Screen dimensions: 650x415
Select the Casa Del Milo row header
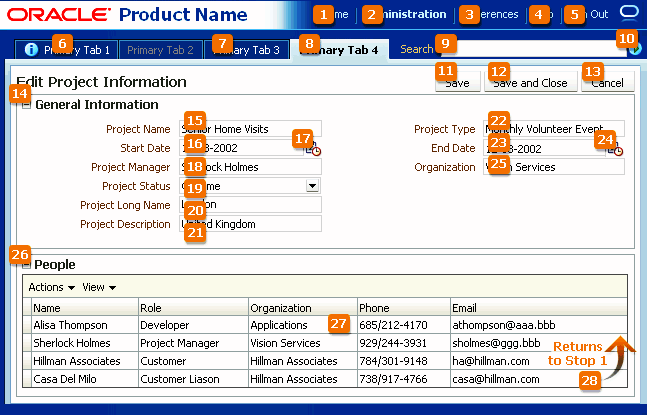(x=27, y=379)
